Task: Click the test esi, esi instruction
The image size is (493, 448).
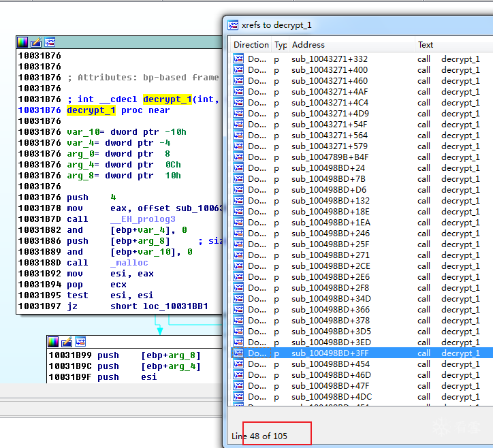Action: tap(110, 295)
